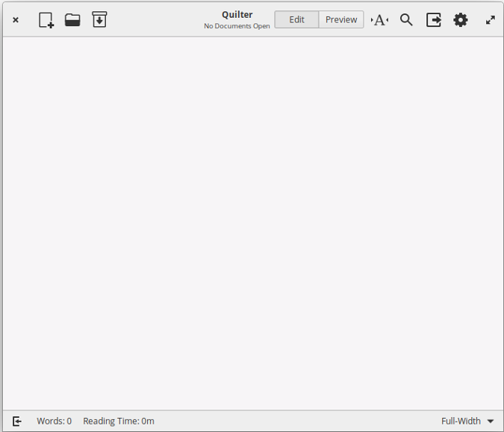Image resolution: width=504 pixels, height=432 pixels.
Task: Open the font type selector icon
Action: tap(379, 20)
